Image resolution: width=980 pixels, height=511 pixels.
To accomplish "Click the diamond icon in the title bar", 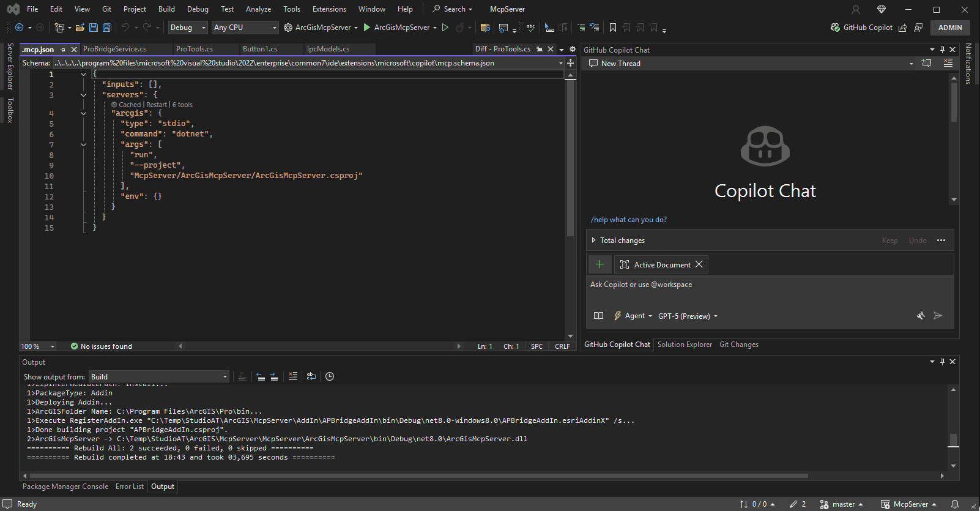I will click(882, 9).
